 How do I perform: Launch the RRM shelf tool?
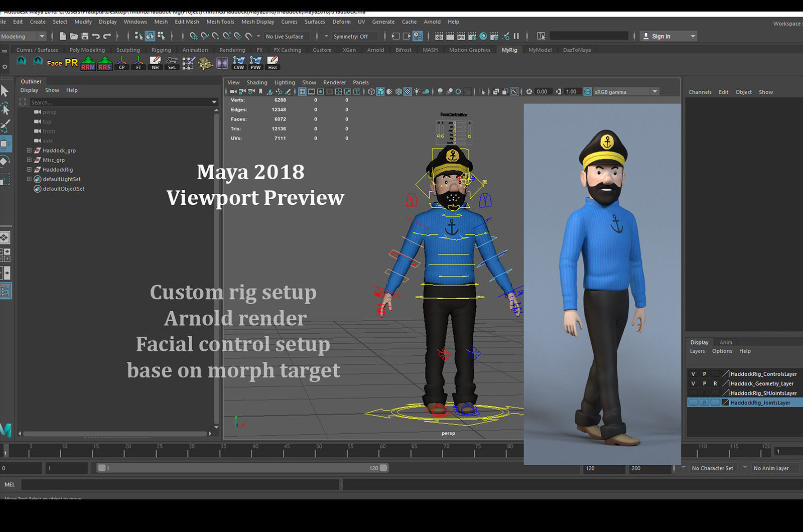(x=88, y=63)
